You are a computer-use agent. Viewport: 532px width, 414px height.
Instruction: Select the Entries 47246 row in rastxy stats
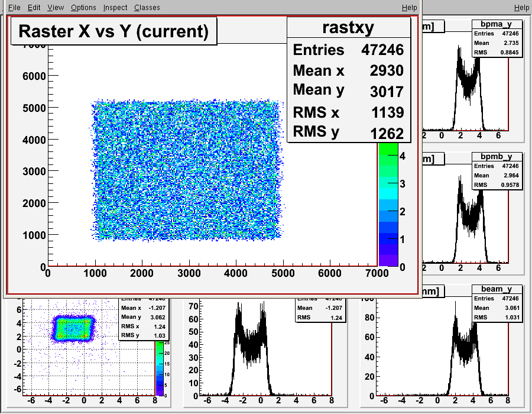tap(348, 50)
